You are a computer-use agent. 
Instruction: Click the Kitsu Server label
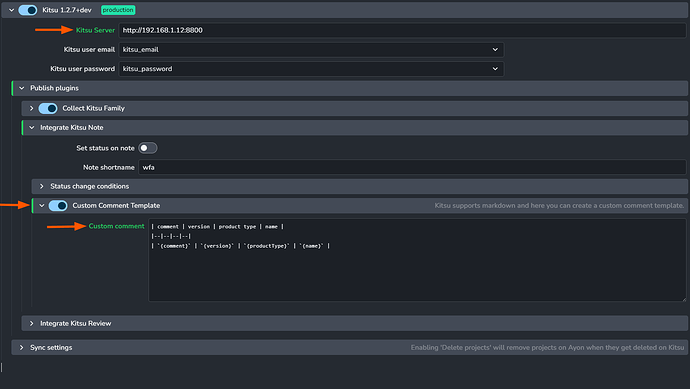point(95,30)
